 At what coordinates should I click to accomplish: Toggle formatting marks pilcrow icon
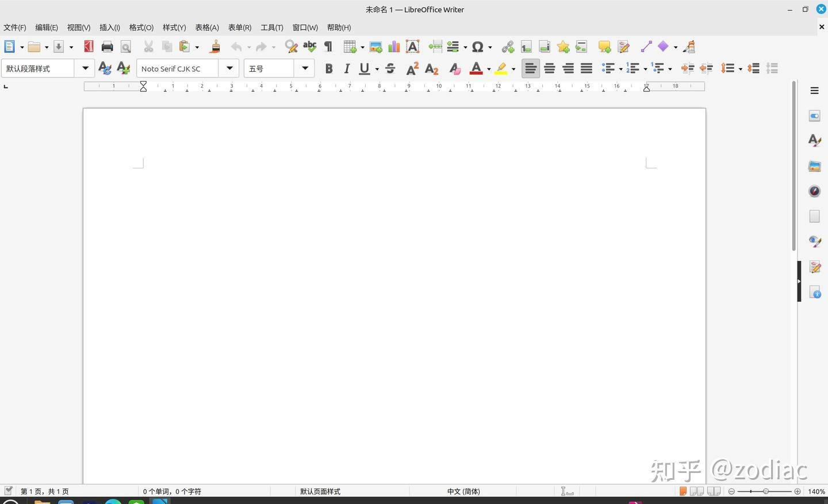328,47
